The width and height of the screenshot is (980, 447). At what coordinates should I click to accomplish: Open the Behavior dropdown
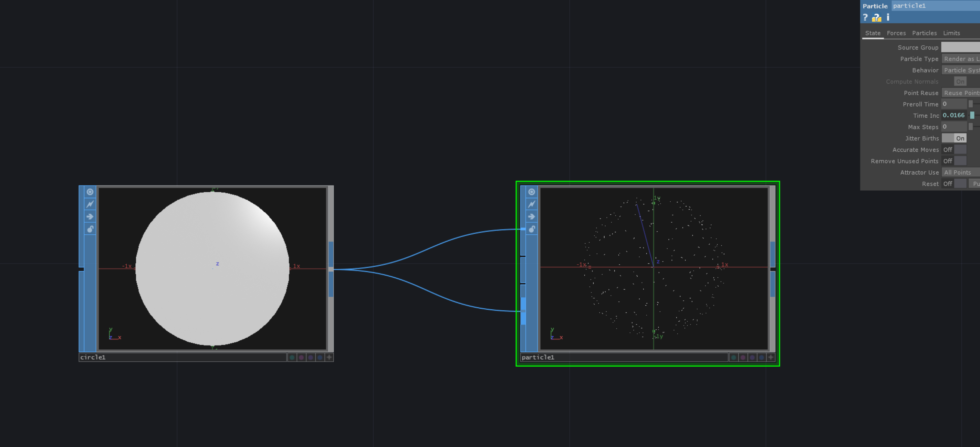961,70
